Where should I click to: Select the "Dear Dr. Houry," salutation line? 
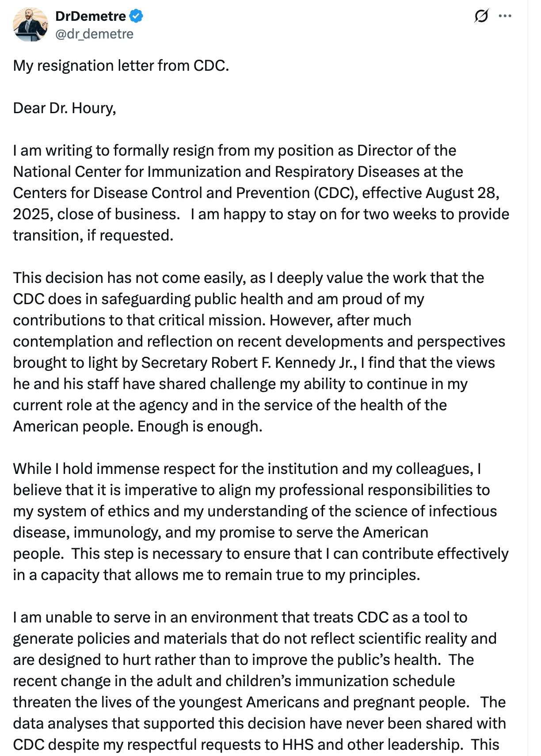click(65, 108)
